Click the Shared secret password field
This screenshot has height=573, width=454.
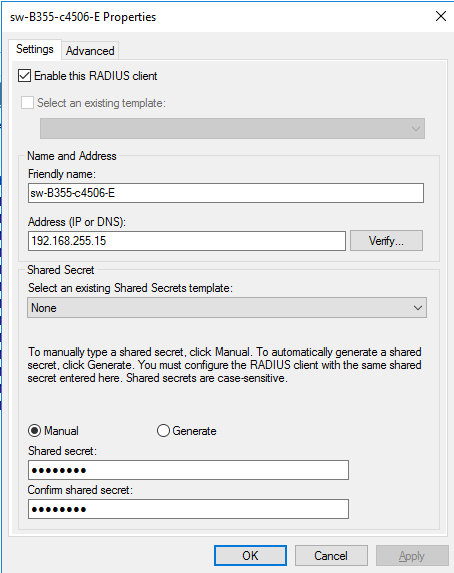tap(188, 470)
